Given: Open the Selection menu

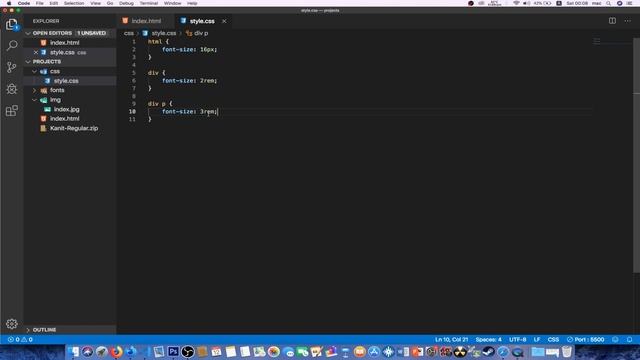Looking at the screenshot, I should tap(74, 3).
